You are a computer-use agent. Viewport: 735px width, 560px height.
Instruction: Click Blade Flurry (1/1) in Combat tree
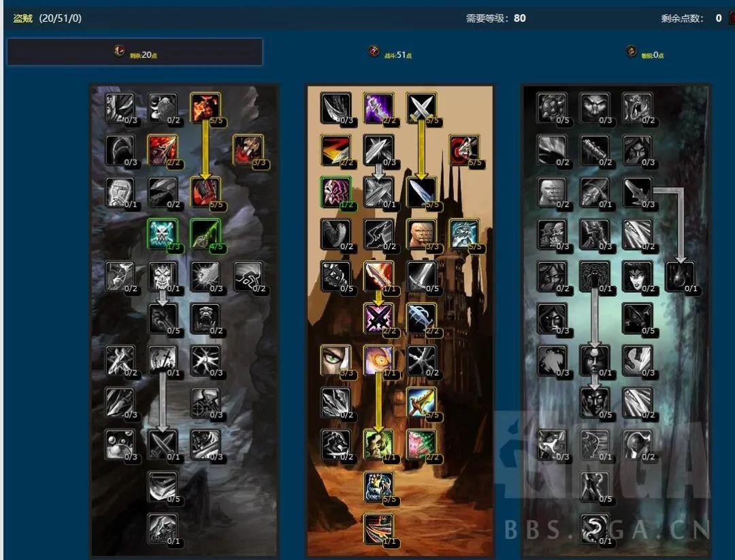coord(378,276)
